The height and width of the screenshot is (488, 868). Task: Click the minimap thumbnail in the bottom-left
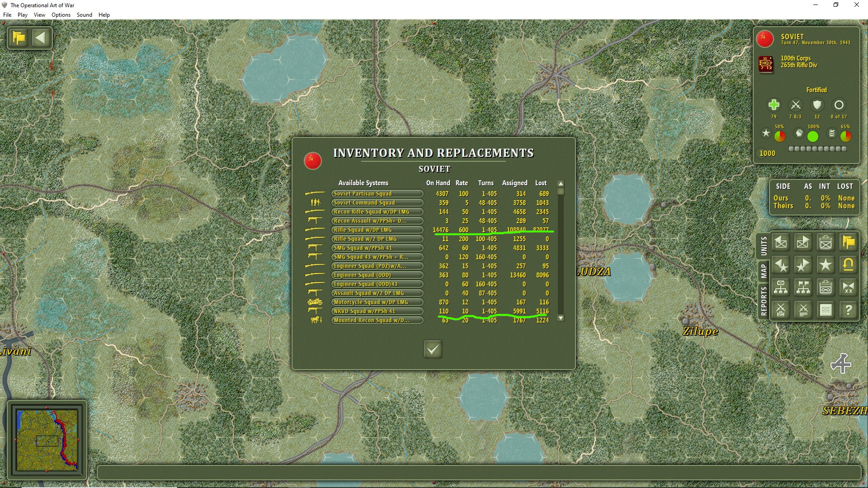click(47, 440)
